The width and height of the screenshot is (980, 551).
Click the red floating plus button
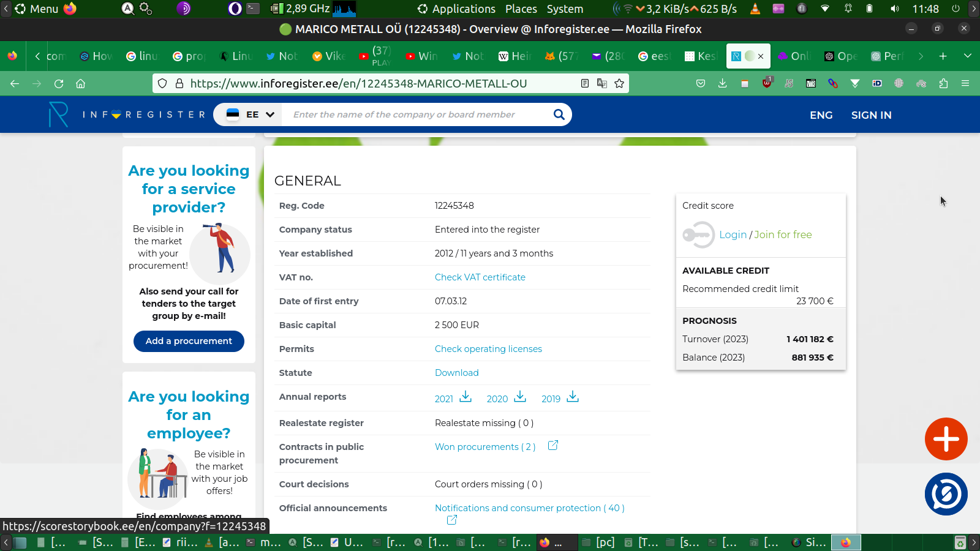point(946,439)
